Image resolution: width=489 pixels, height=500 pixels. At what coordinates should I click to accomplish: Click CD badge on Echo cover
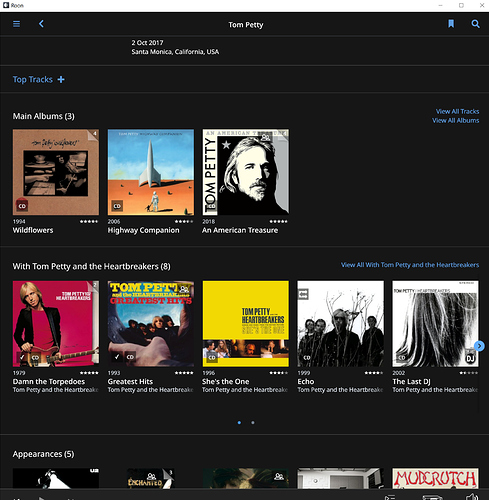point(307,357)
